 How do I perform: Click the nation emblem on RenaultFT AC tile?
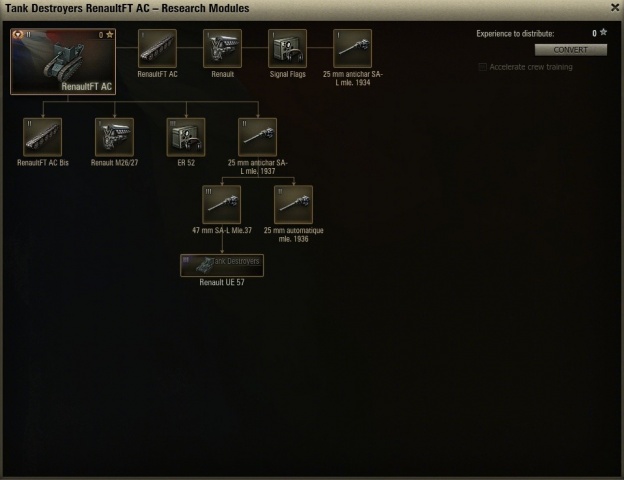pyautogui.click(x=18, y=35)
